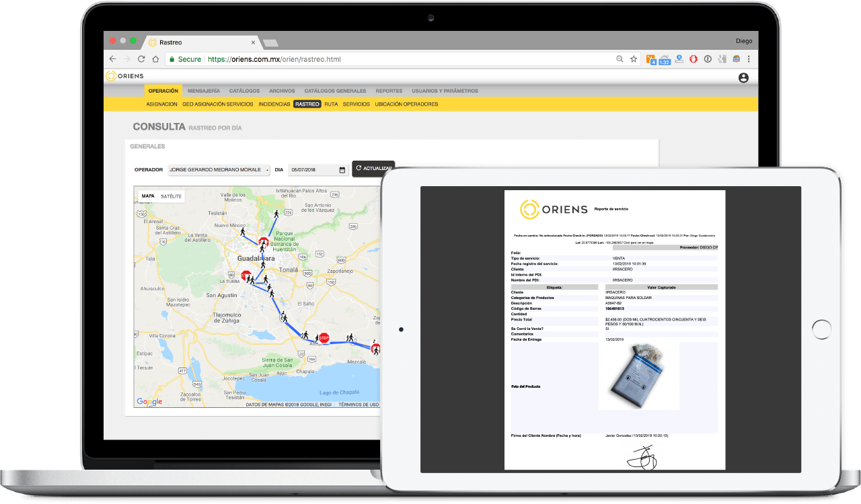The height and width of the screenshot is (504, 861).
Task: Open the Usuarios y Parámetros menu
Action: point(445,91)
